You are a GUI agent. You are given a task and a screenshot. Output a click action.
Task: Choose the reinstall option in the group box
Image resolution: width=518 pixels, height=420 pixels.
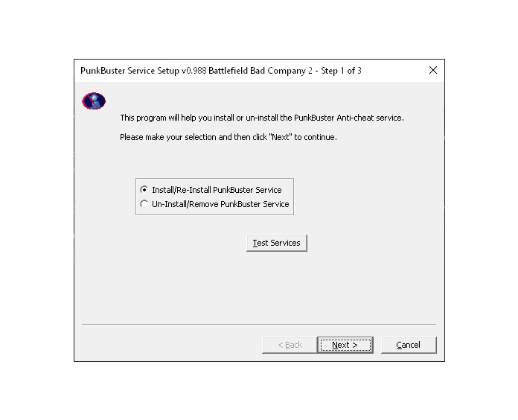click(144, 190)
